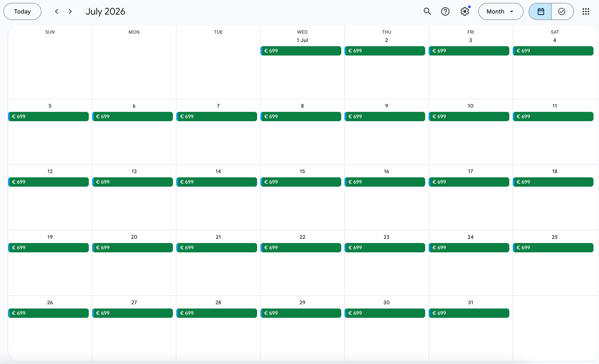This screenshot has height=364, width=599.
Task: Open the € 699 event on July 12
Action: (x=48, y=182)
